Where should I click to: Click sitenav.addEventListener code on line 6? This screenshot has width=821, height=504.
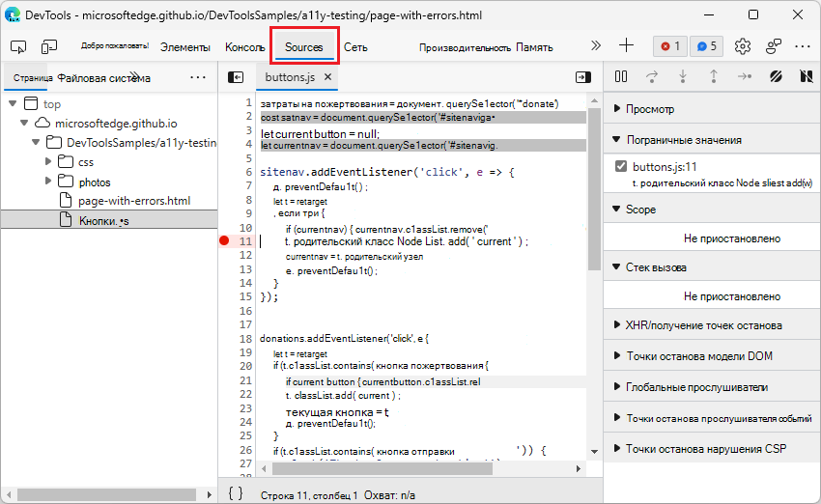(387, 172)
